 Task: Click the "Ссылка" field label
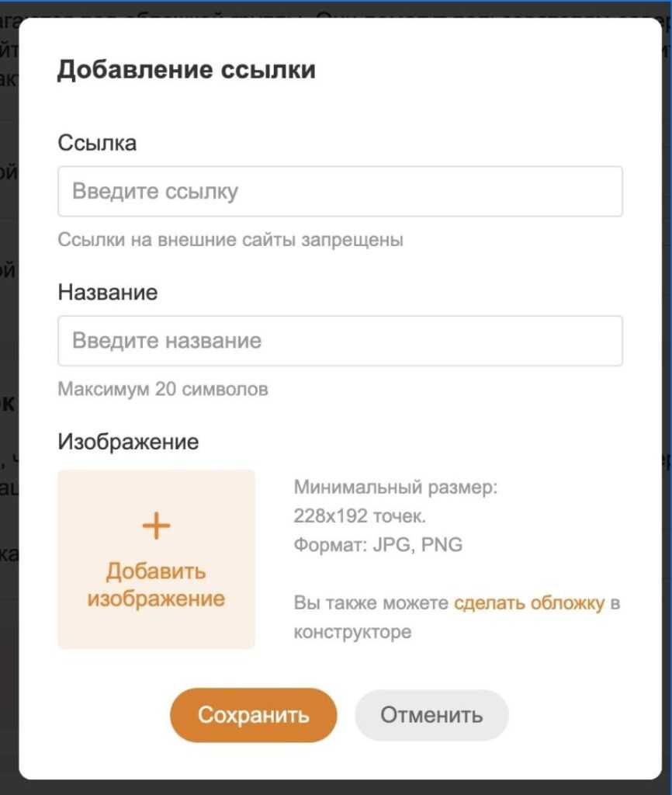point(97,143)
